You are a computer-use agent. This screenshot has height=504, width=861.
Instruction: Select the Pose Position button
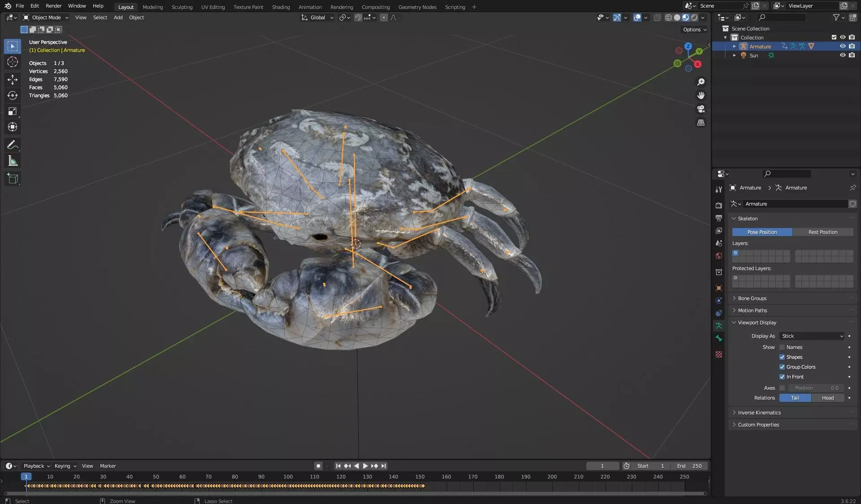762,232
